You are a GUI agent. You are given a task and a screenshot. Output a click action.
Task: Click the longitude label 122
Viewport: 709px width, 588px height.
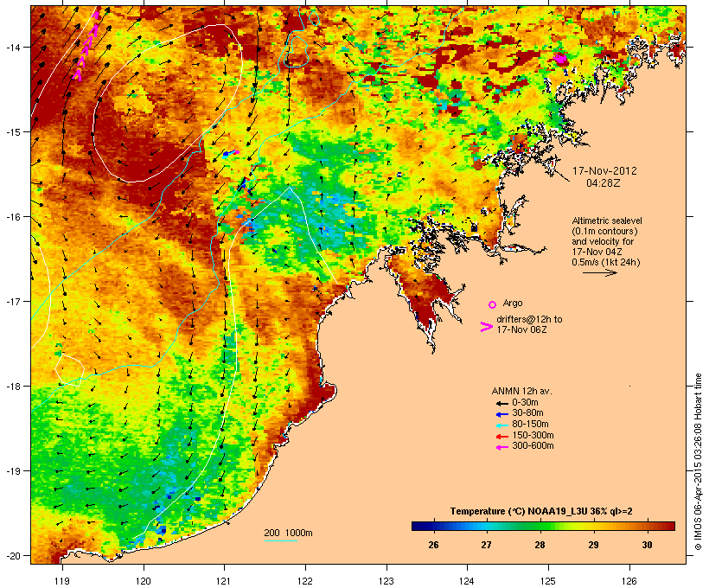[305, 581]
